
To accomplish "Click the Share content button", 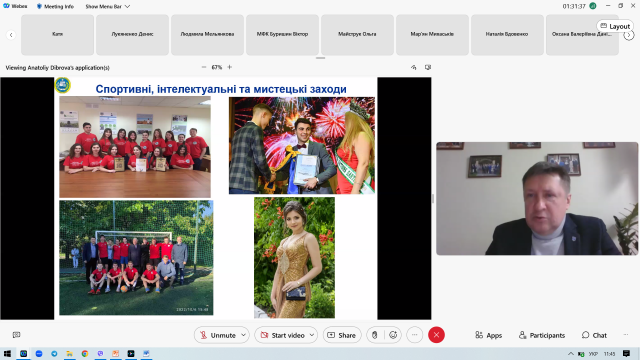I will coord(342,335).
